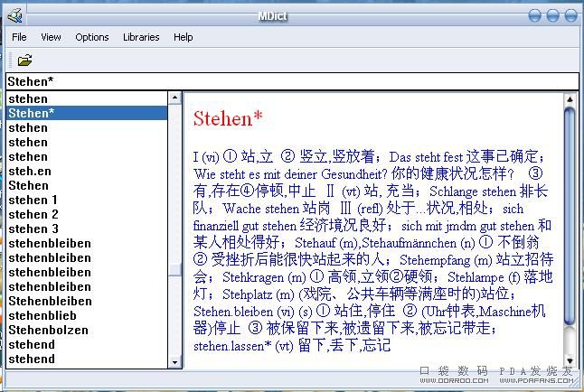The width and height of the screenshot is (584, 392).
Task: Open the File menu
Action: click(19, 37)
